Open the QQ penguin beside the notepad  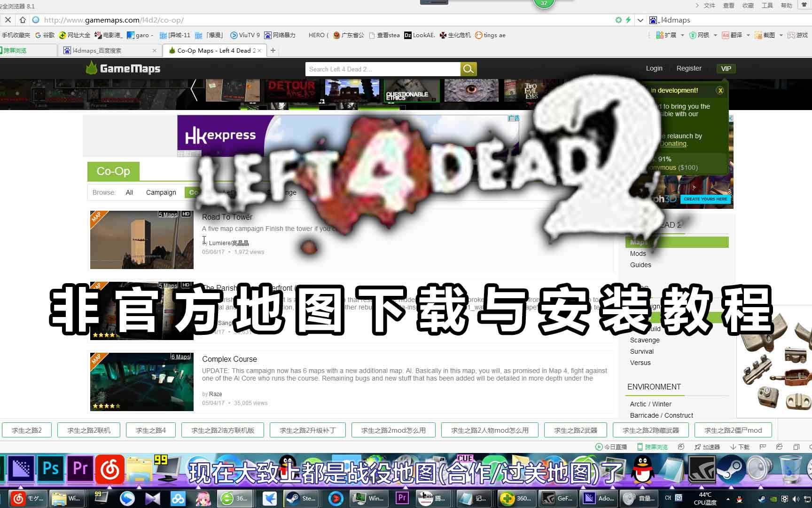pyautogui.click(x=642, y=470)
